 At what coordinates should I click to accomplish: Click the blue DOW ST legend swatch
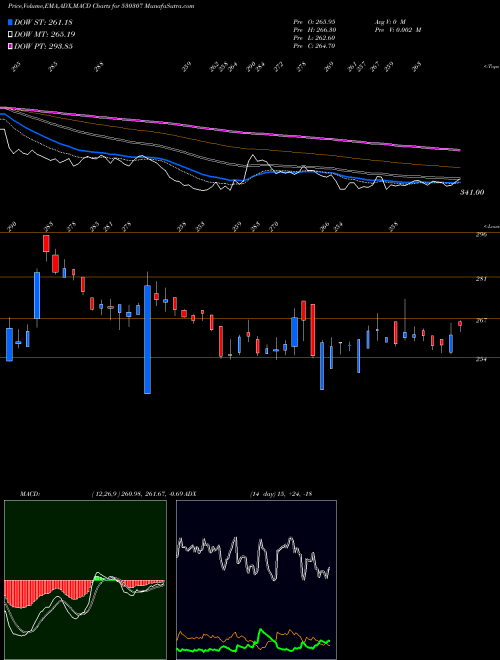(11, 22)
